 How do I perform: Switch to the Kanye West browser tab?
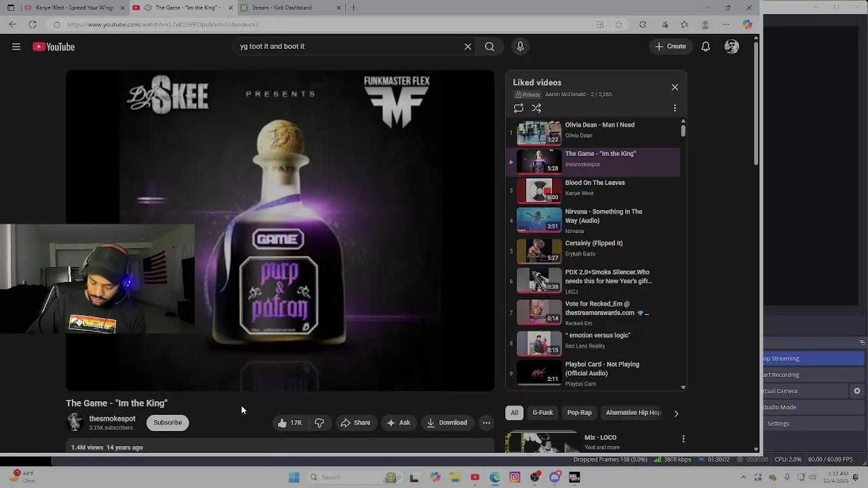75,7
